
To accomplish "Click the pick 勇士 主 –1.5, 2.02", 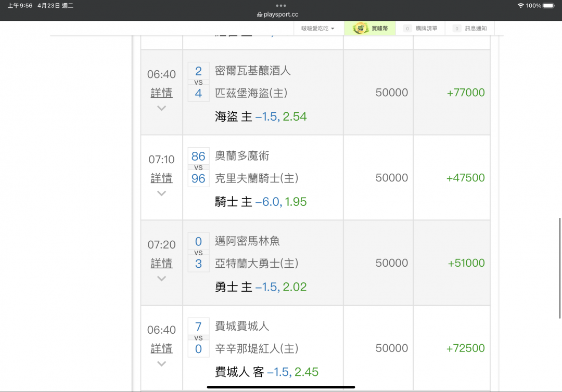I will pos(261,287).
